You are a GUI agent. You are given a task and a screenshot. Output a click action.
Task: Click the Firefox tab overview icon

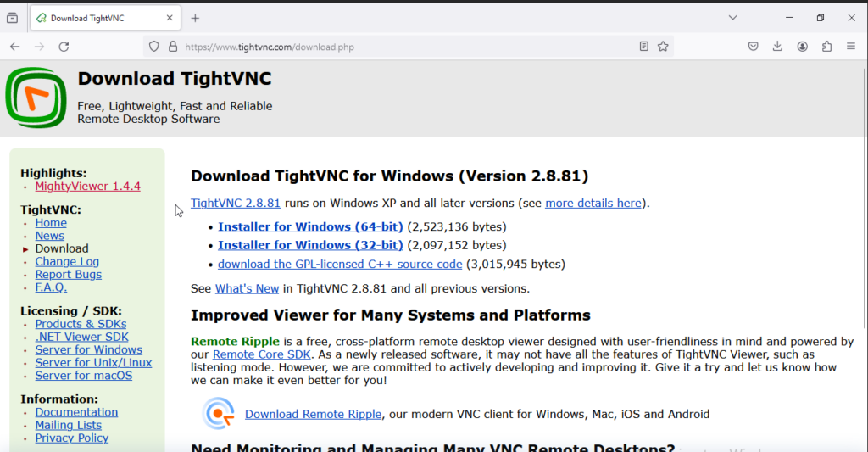[12, 18]
